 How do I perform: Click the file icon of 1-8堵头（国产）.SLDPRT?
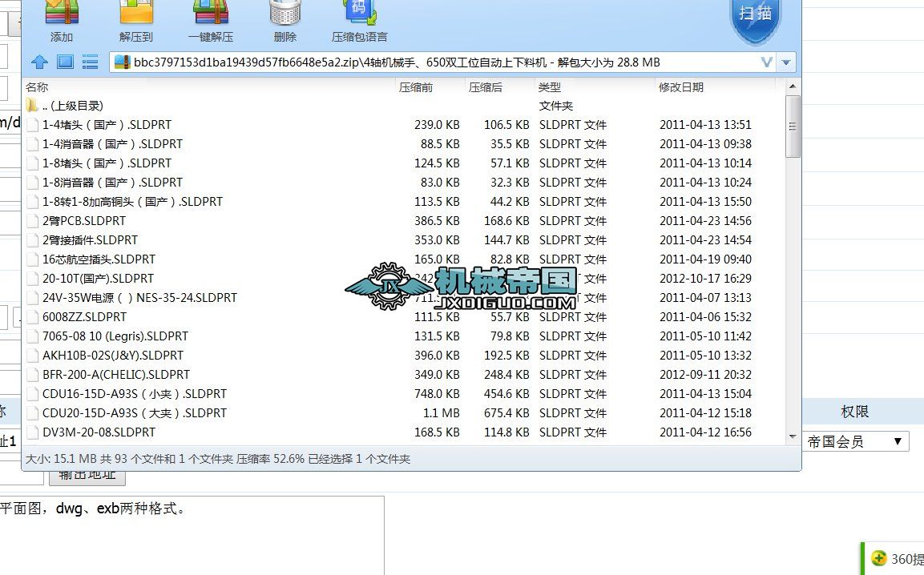[32, 163]
